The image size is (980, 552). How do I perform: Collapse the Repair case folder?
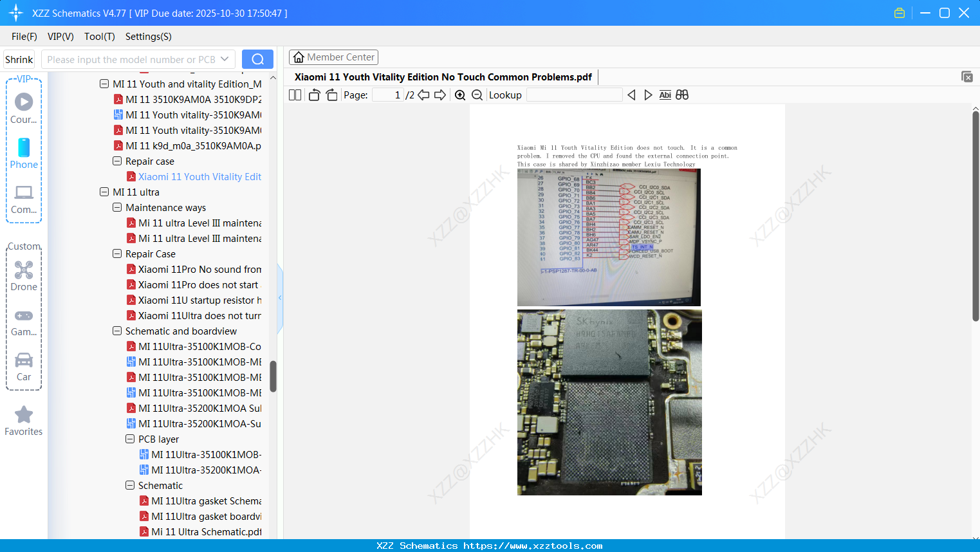(x=117, y=161)
